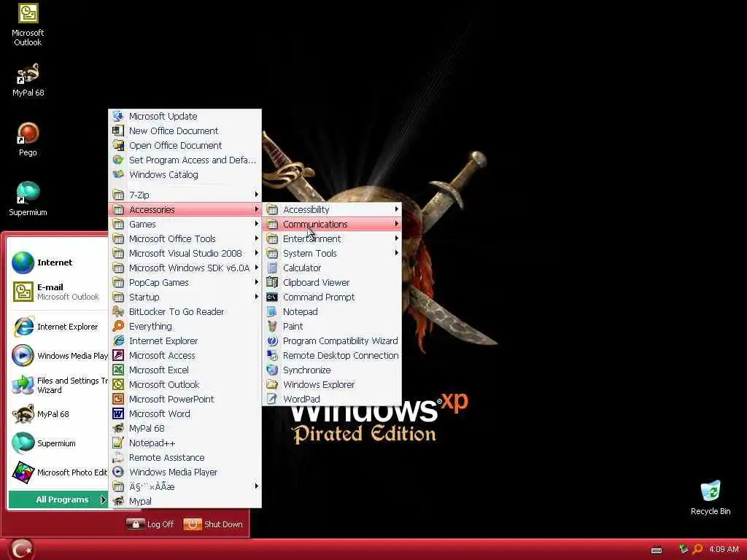
Task: Open BitLocker To Go Reader
Action: click(x=185, y=312)
